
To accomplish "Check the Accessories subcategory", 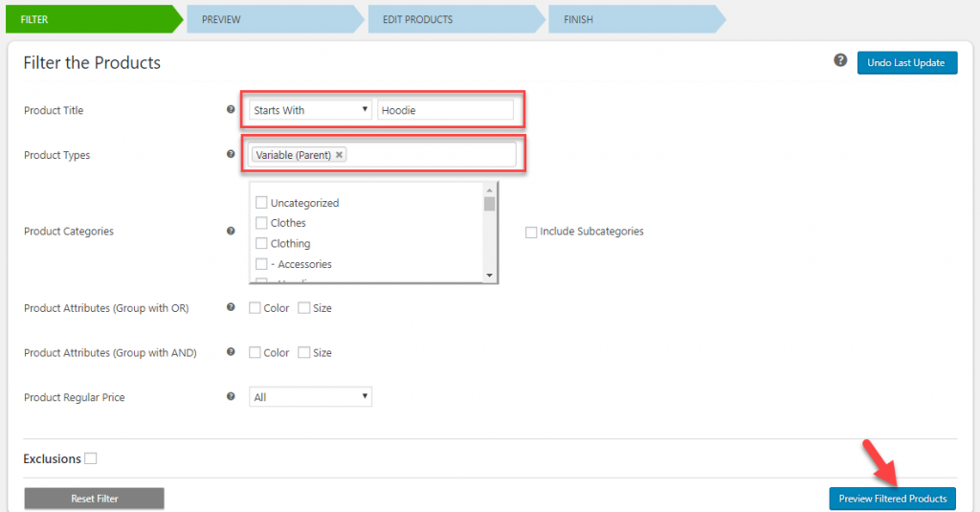I will click(261, 264).
